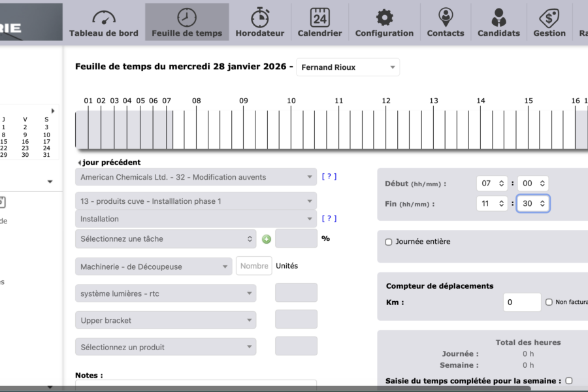Viewport: 588px width, 392px height.
Task: Open the Sélectionnez une tâche dropdown
Action: [x=166, y=239]
